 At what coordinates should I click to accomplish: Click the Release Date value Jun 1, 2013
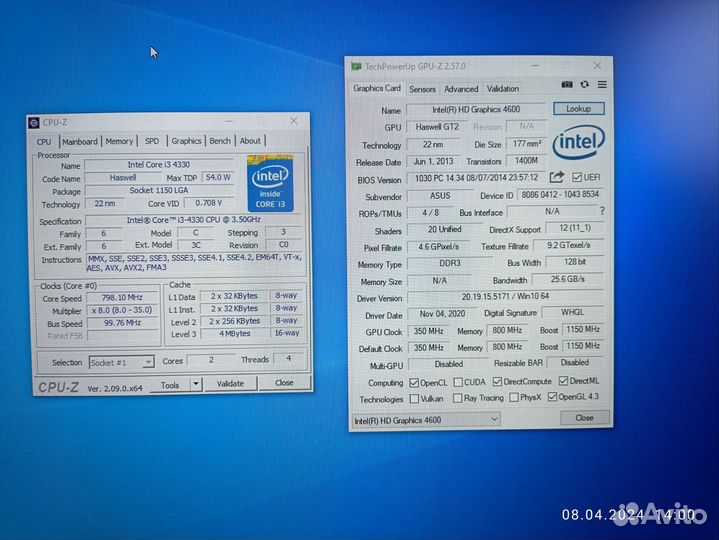click(x=433, y=161)
